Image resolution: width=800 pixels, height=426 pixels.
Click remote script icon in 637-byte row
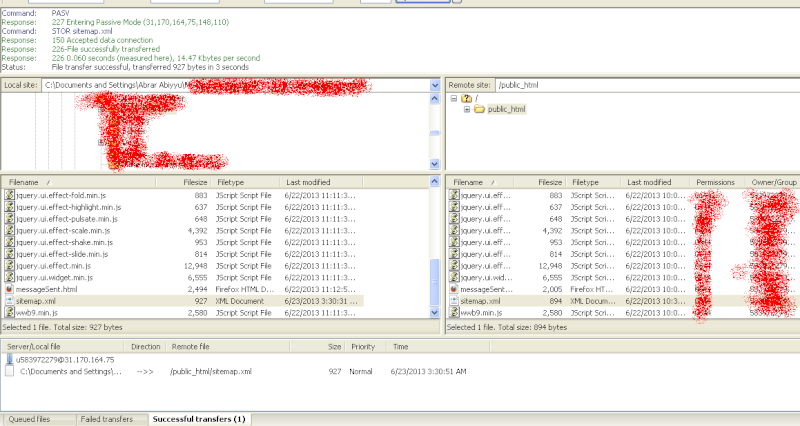point(454,207)
